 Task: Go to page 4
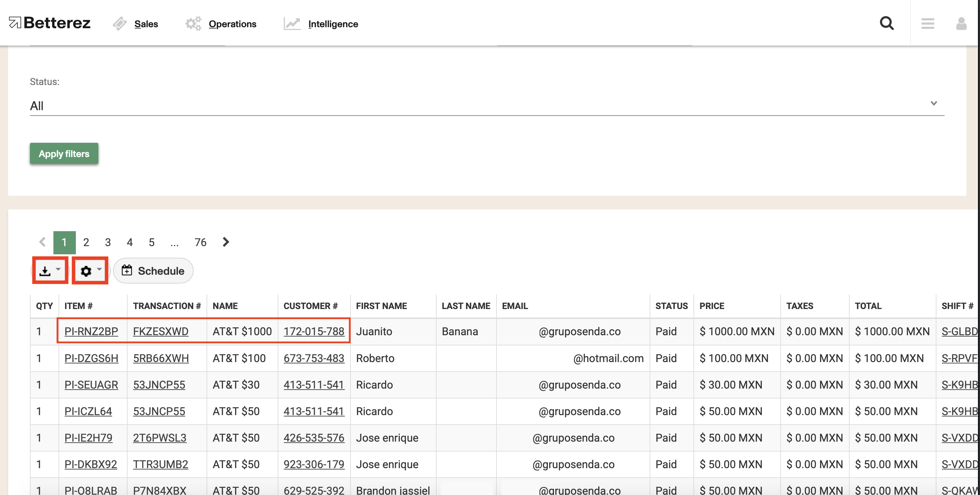[x=130, y=242]
